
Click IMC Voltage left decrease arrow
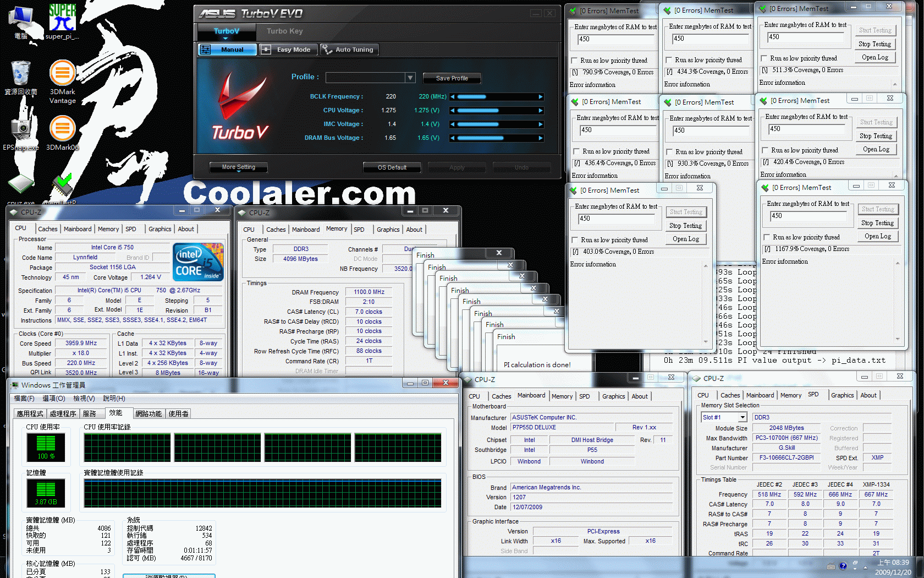(453, 124)
